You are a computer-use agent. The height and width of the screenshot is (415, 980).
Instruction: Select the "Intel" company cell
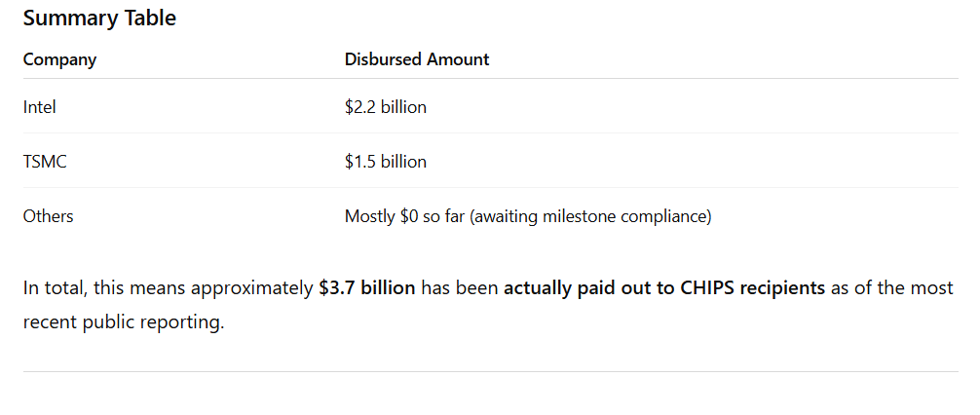click(x=40, y=107)
